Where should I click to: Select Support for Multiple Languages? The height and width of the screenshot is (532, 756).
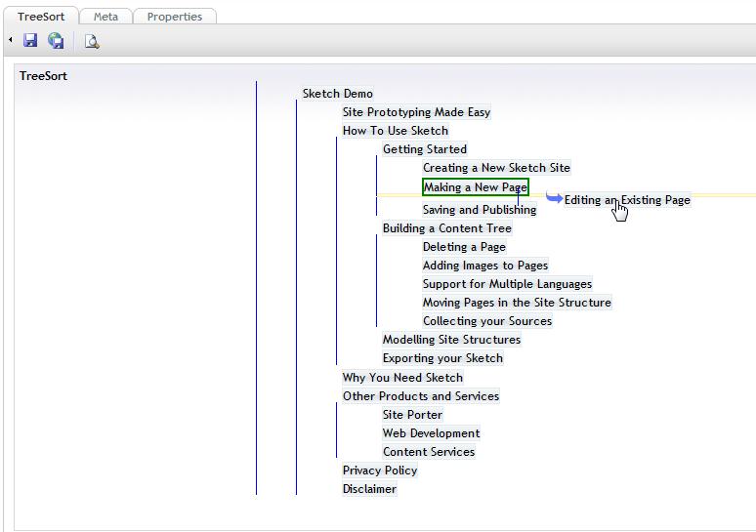tap(507, 284)
